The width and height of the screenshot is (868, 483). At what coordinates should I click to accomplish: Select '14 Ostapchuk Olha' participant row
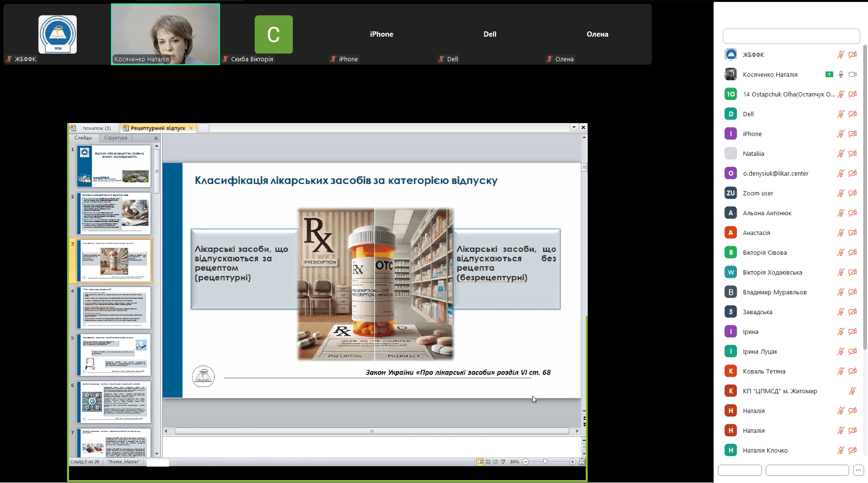791,94
